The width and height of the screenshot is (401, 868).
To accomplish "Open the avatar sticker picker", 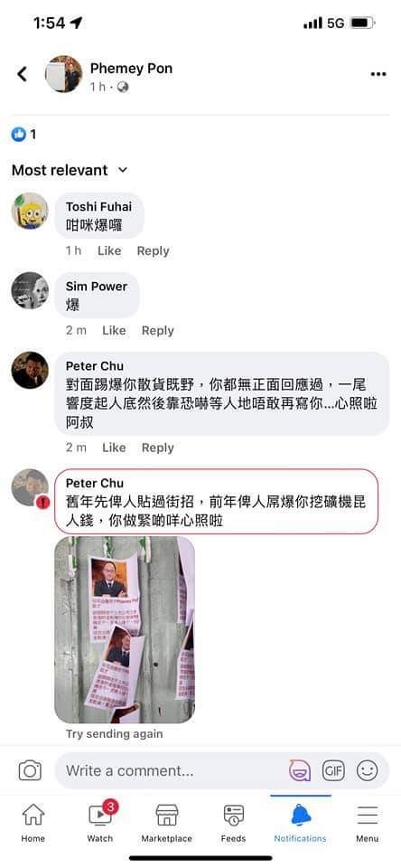I will coord(299,770).
